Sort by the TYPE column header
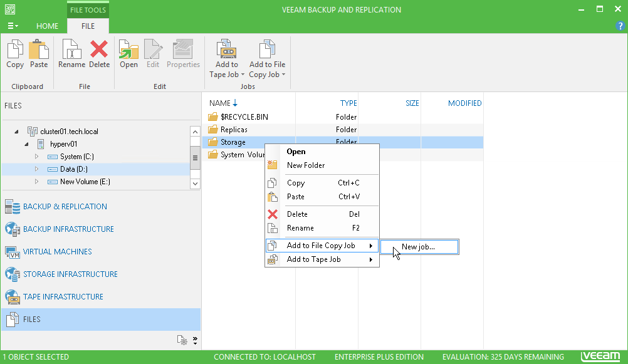The width and height of the screenshot is (628, 364). [x=348, y=103]
